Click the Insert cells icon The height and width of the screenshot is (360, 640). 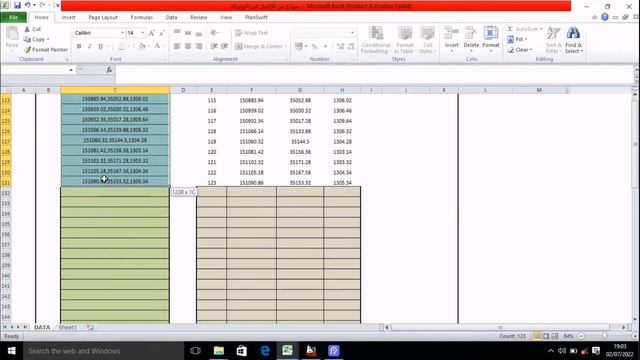[x=451, y=33]
